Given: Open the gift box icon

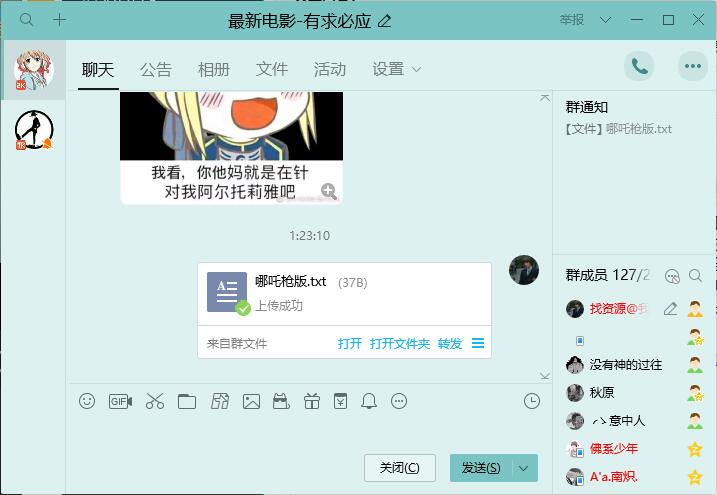Looking at the screenshot, I should pyautogui.click(x=312, y=401).
